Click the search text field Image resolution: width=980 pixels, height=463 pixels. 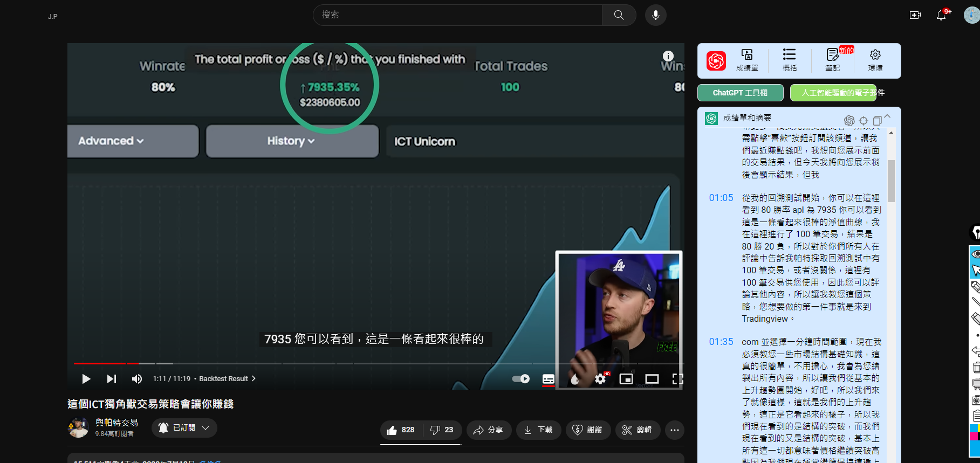(457, 15)
